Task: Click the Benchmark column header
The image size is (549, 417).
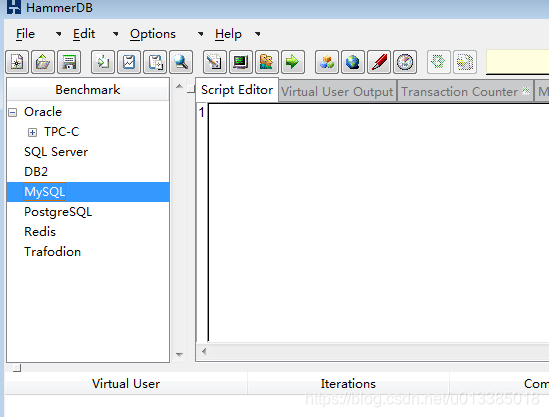Action: [x=88, y=90]
